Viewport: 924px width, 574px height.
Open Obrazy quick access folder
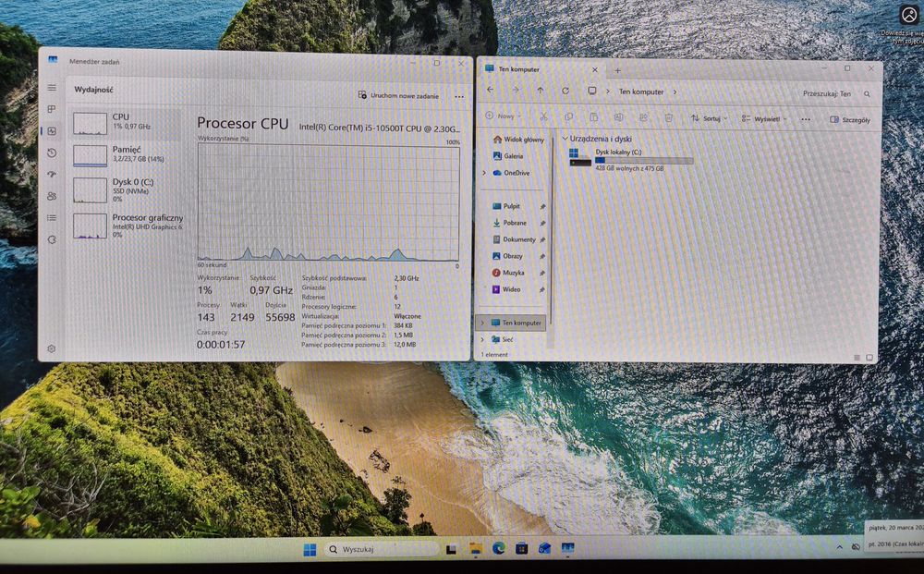508,256
